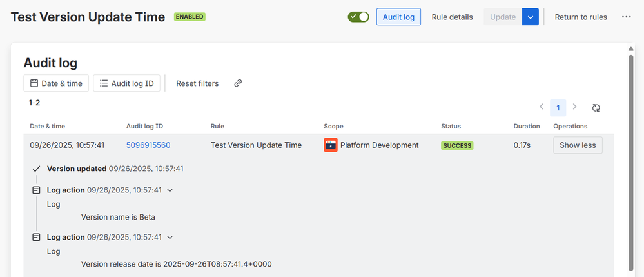This screenshot has width=644, height=277.
Task: Click the first Log action document icon
Action: 36,190
